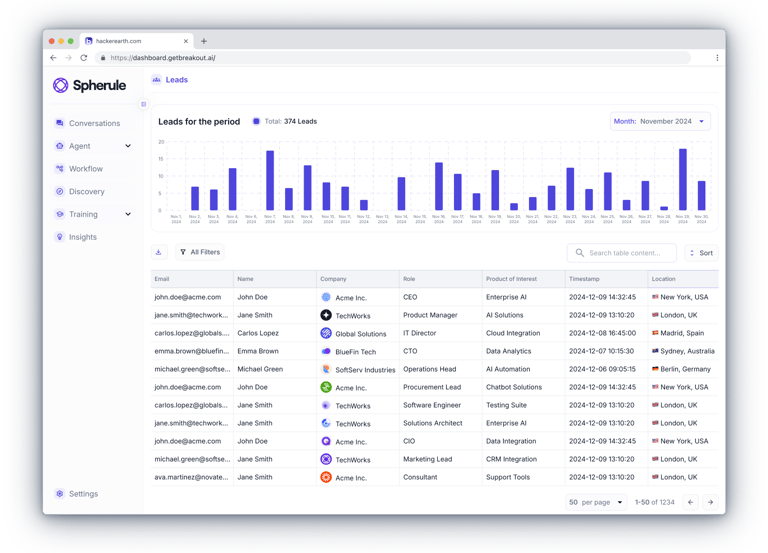Image resolution: width=768 pixels, height=553 pixels.
Task: Select the hackerearth.com browser tab
Action: [x=137, y=41]
